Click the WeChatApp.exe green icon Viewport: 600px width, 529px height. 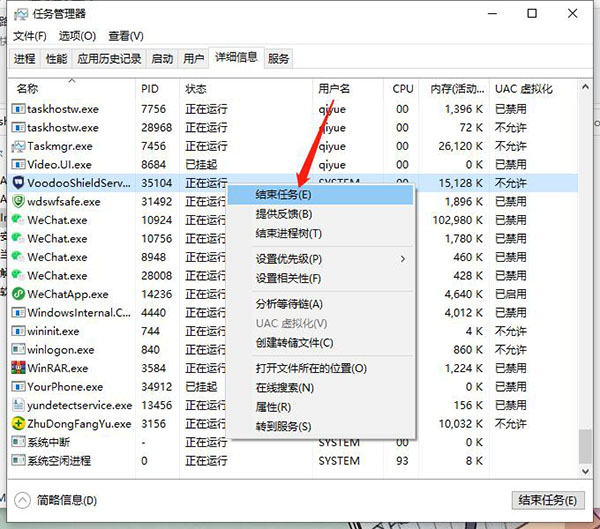[x=18, y=294]
